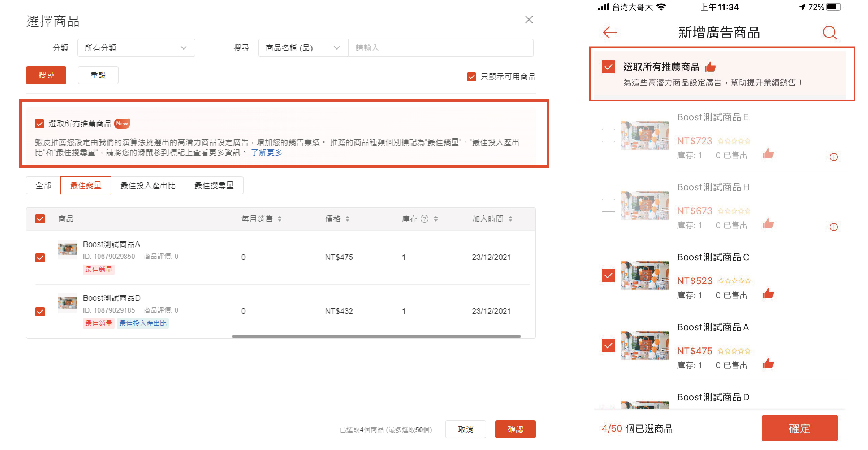Open the 了解更多 link
The image size is (868, 450).
267,153
